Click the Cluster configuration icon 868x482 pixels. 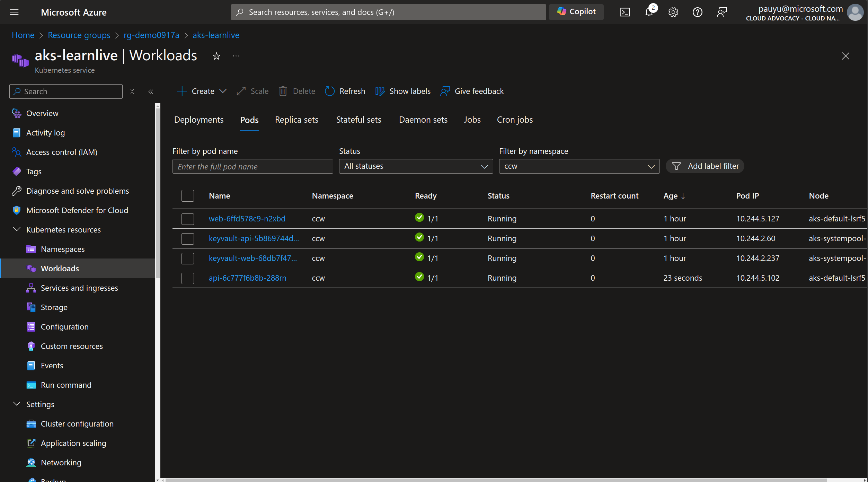coord(31,424)
